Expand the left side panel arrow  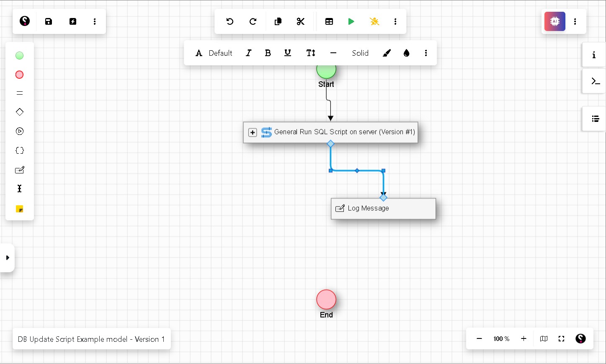pyautogui.click(x=7, y=258)
